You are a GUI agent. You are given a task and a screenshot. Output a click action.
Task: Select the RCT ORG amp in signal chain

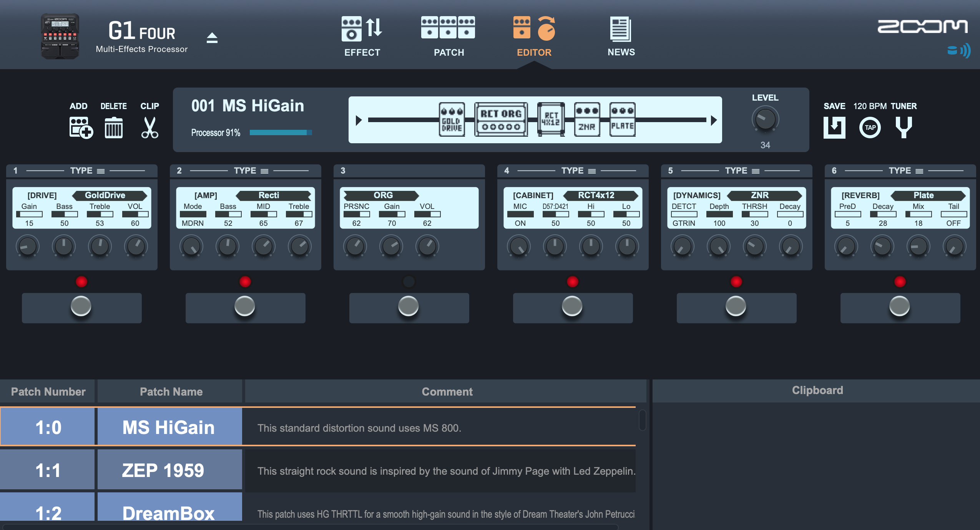(x=501, y=119)
